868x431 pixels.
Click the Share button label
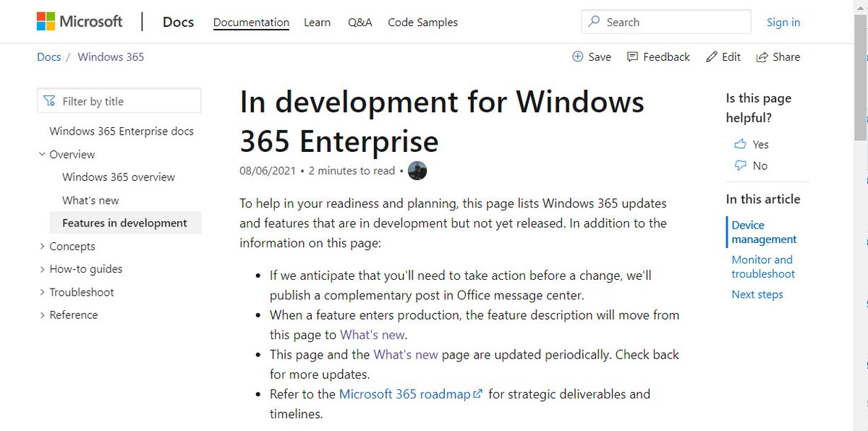point(786,56)
